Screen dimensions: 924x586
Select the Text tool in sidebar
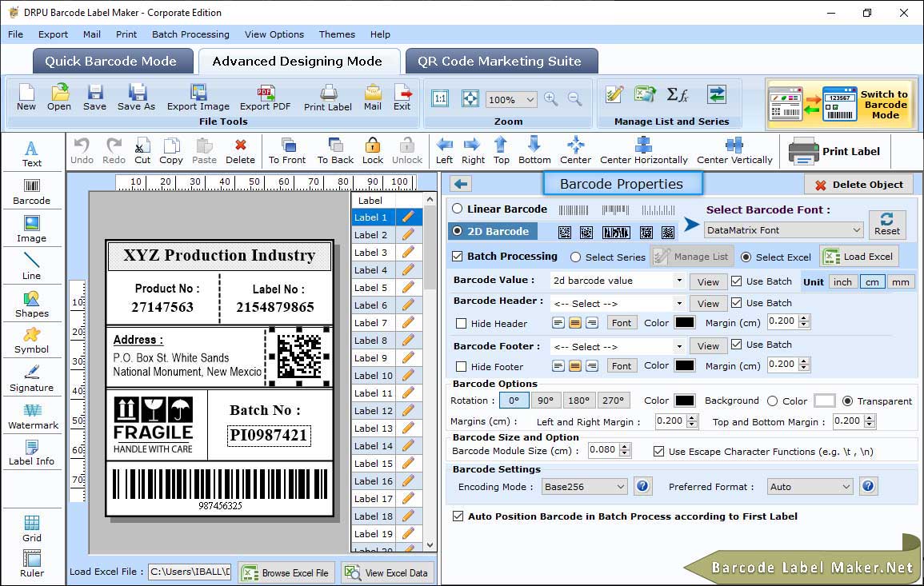(32, 153)
